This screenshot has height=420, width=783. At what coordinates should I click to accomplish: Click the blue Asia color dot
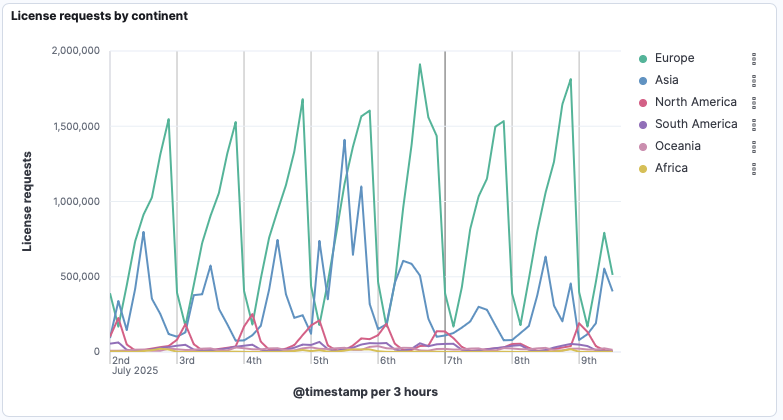(x=642, y=80)
